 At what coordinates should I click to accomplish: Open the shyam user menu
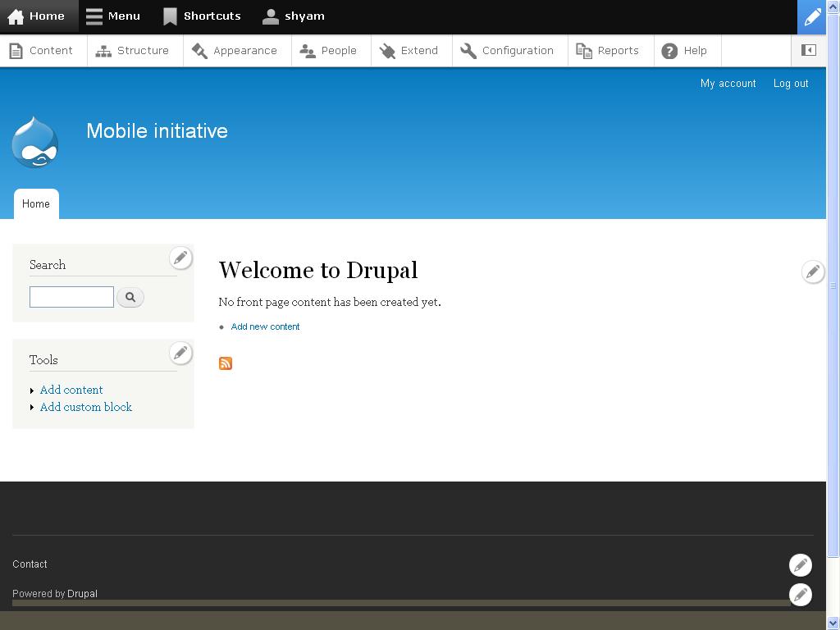click(x=294, y=16)
